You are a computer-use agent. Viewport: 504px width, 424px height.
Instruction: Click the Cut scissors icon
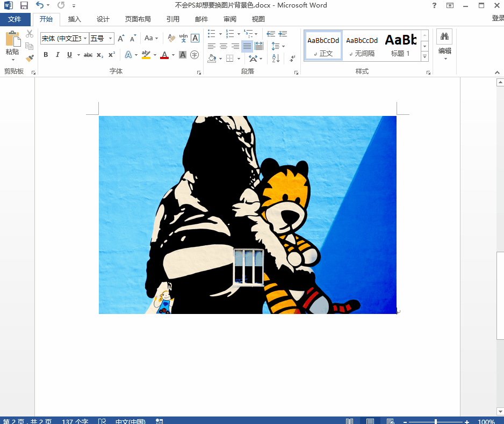click(30, 34)
